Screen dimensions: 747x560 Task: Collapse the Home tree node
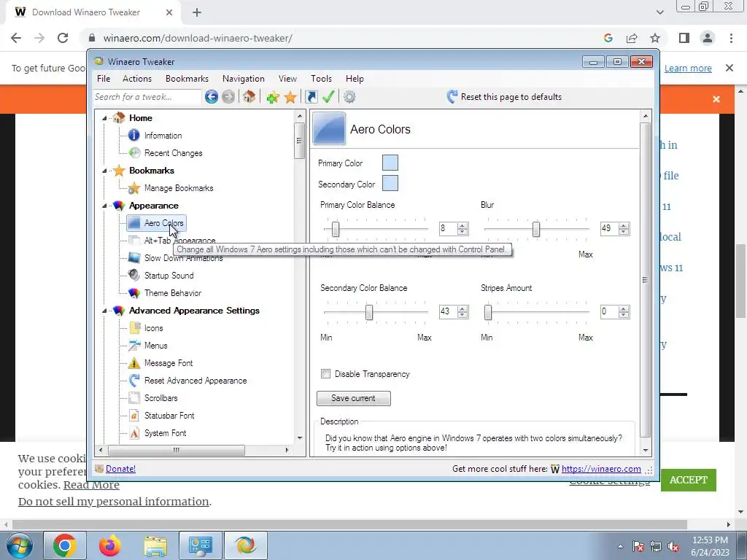(104, 119)
